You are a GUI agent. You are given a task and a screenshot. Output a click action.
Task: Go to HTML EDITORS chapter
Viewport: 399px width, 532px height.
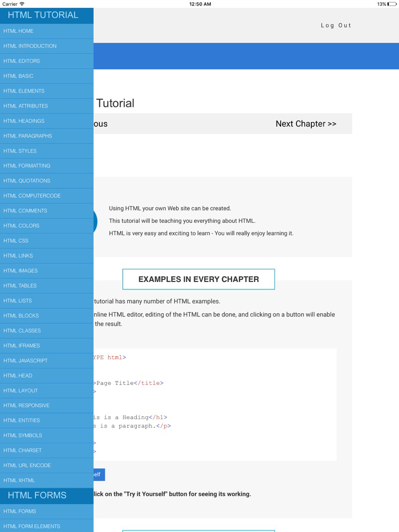coord(46,61)
